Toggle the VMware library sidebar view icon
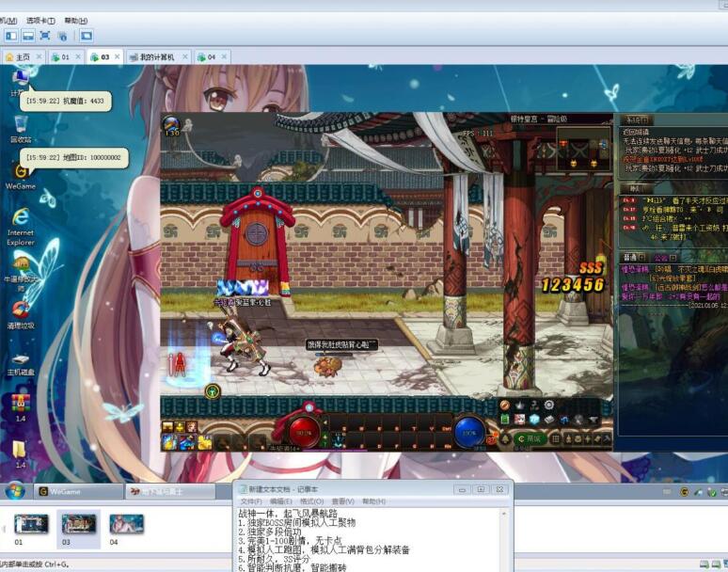The height and width of the screenshot is (572, 728). pyautogui.click(x=11, y=36)
